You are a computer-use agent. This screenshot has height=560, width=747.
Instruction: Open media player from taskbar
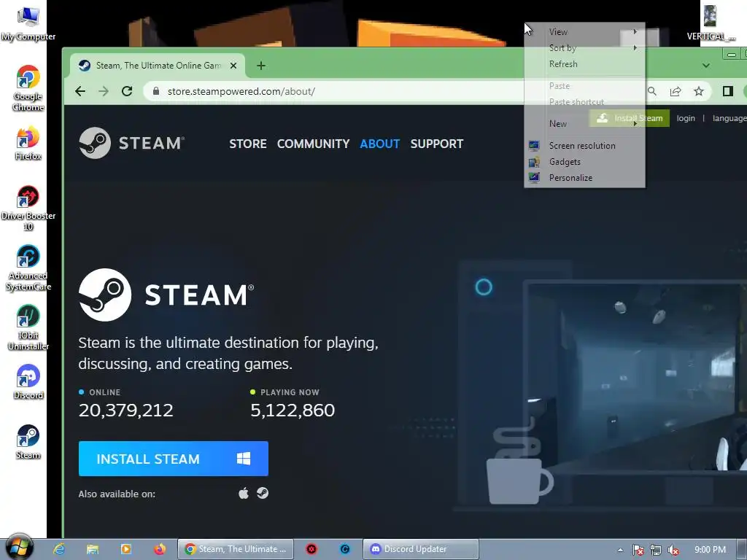coord(126,549)
